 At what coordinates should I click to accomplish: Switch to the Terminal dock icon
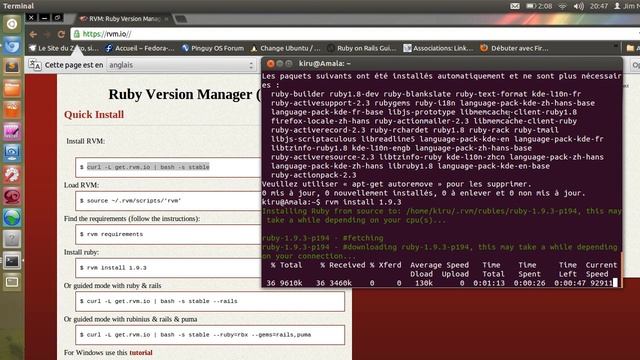tap(12, 261)
